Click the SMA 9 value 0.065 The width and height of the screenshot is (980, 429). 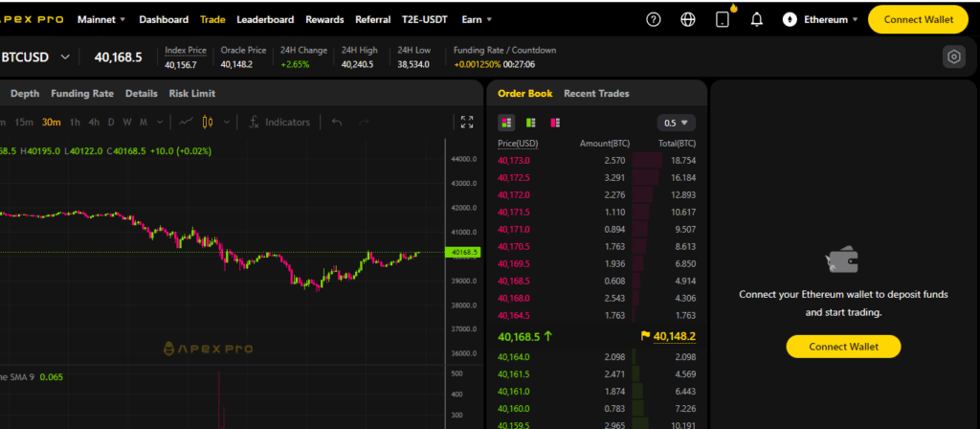(52, 377)
